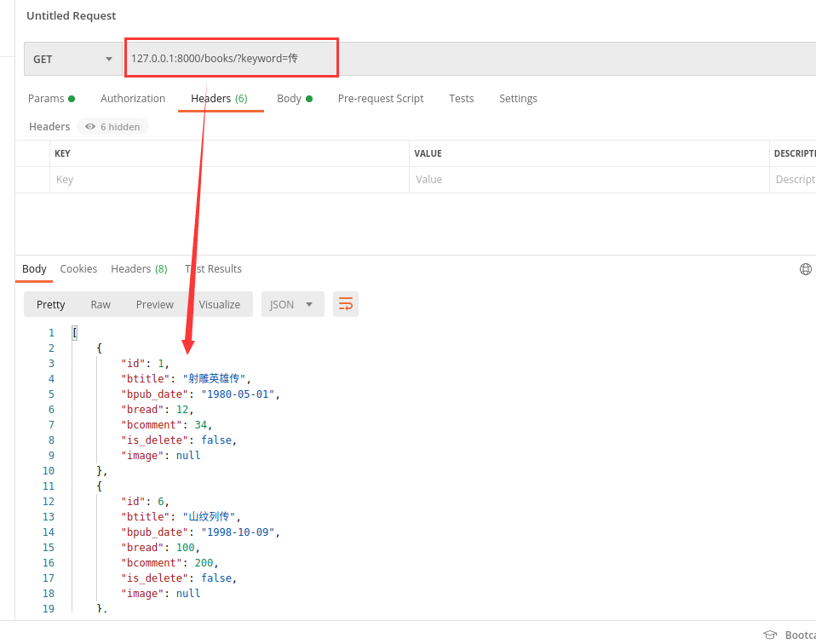
Task: Toggle the wrap lines icon
Action: [x=346, y=304]
